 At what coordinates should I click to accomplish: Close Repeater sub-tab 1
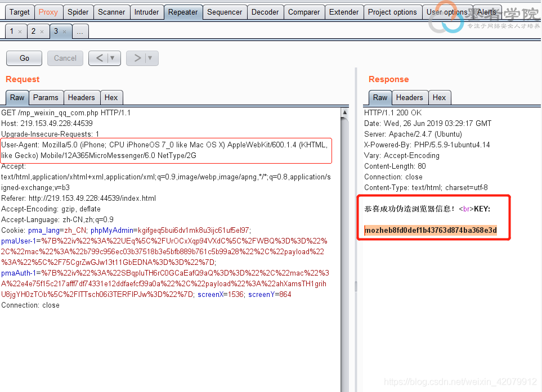(20, 31)
